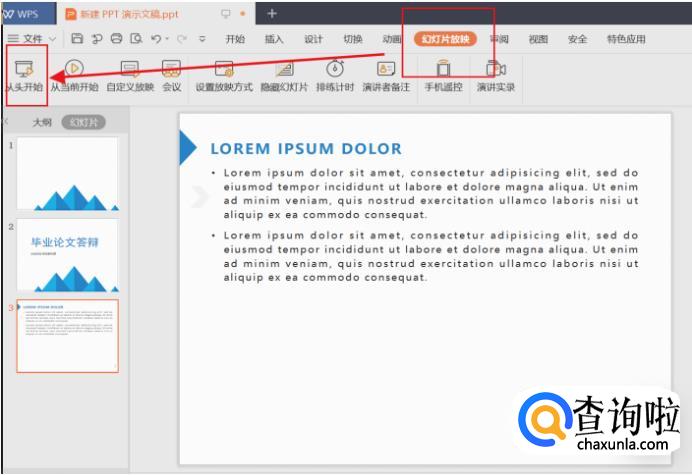Switch side panel to 幻灯片 view

pyautogui.click(x=83, y=122)
